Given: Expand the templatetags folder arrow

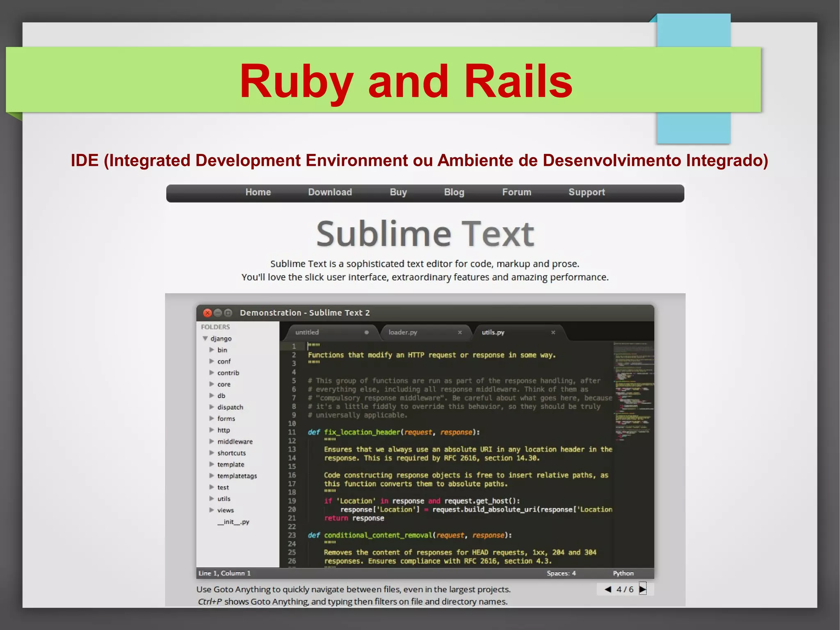Looking at the screenshot, I should tap(212, 476).
